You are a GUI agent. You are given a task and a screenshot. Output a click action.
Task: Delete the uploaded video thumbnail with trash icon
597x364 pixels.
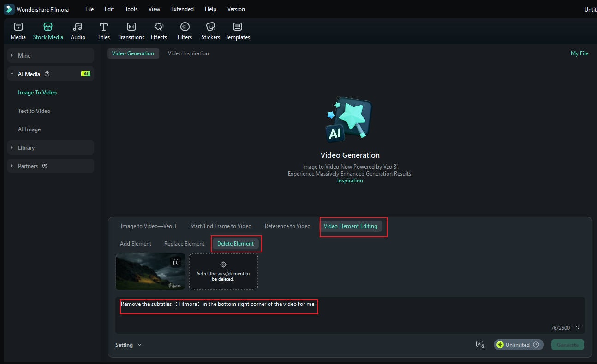coord(176,262)
